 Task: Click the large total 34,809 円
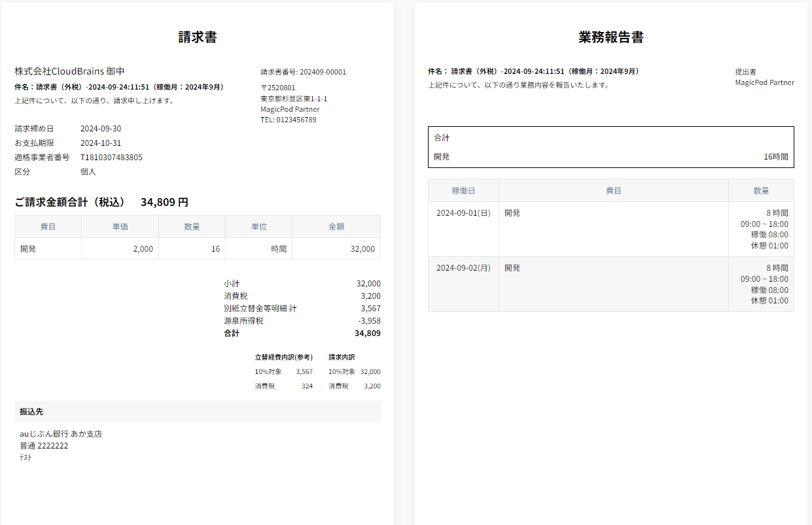[x=164, y=202]
